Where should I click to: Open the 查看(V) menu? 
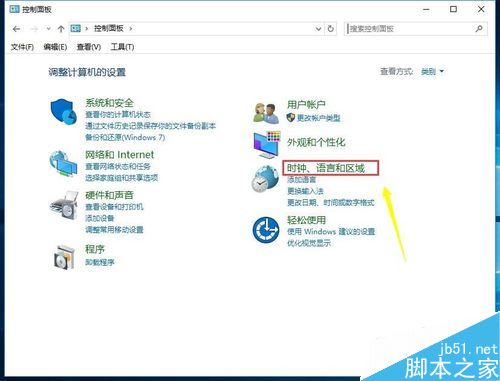pos(89,47)
